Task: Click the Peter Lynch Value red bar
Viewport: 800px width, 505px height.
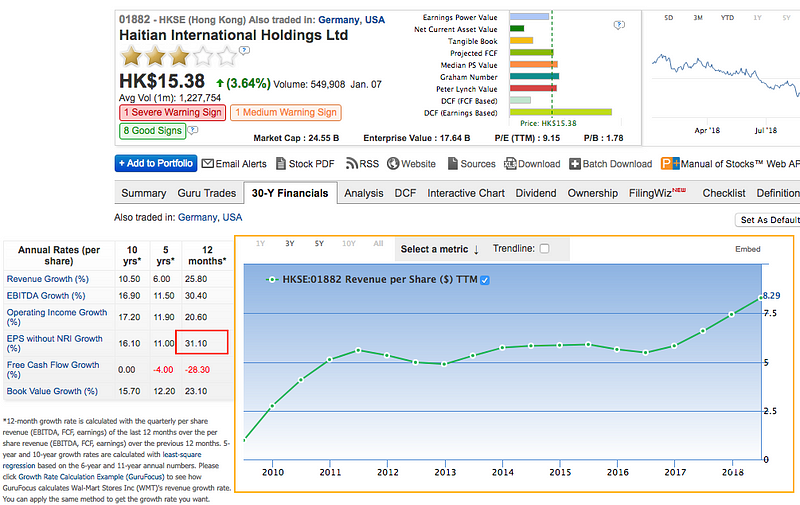Action: [x=533, y=88]
